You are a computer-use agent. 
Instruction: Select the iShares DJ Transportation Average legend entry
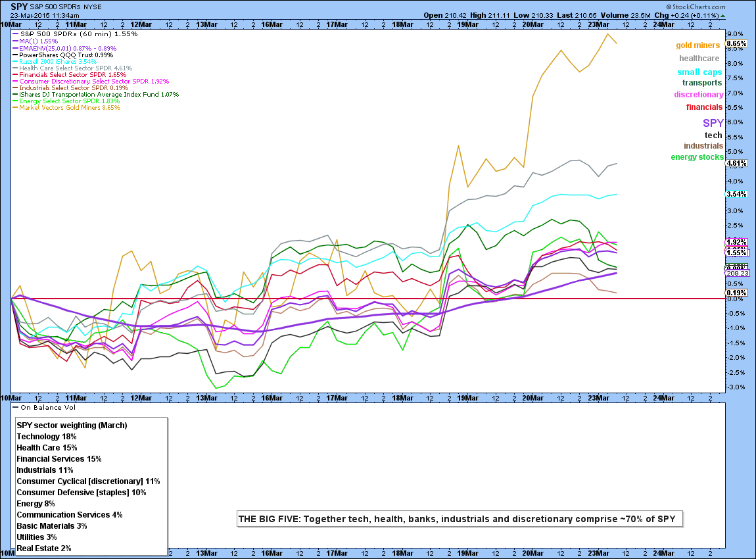pyautogui.click(x=95, y=95)
